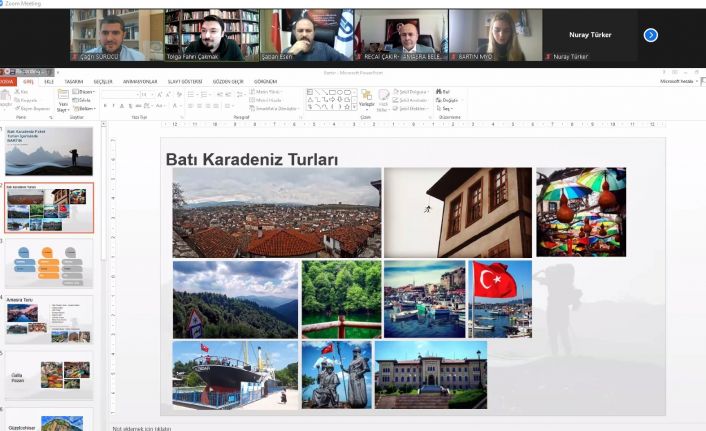Select the Biçim Boyacısı format painter
706x431 pixels.
click(32, 109)
